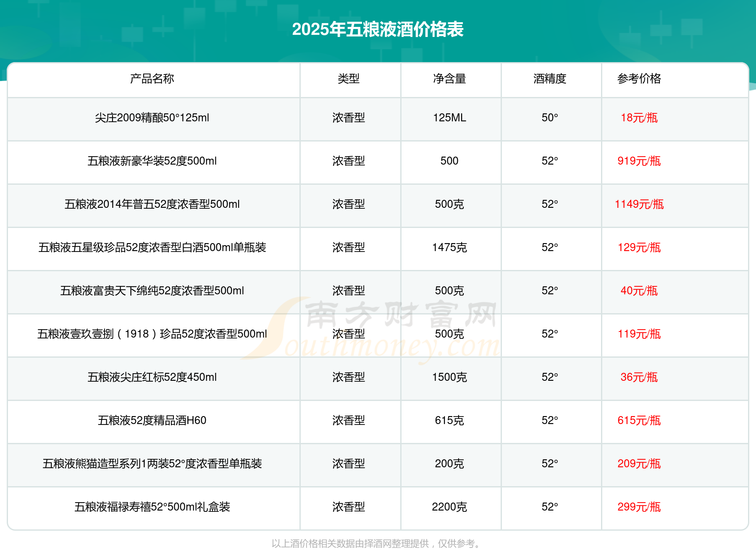Open 五粮液尖庄红标52度450ml entry
The image size is (756, 550).
coord(152,377)
